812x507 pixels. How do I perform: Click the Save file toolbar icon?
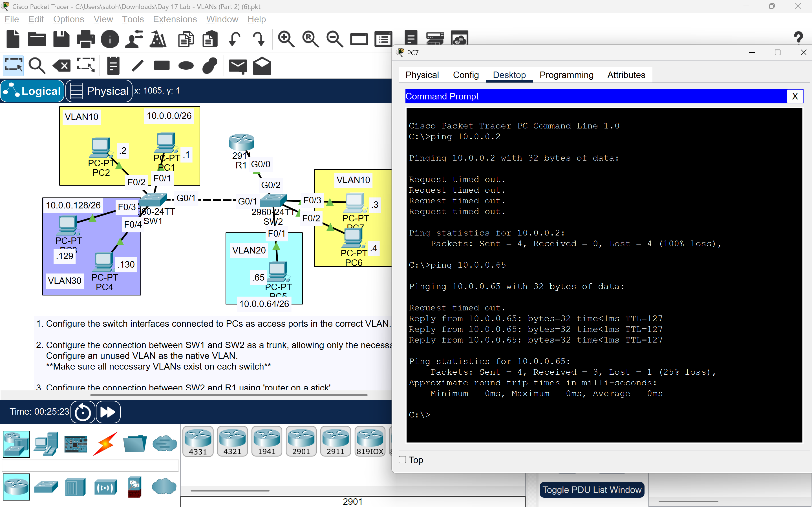click(61, 39)
